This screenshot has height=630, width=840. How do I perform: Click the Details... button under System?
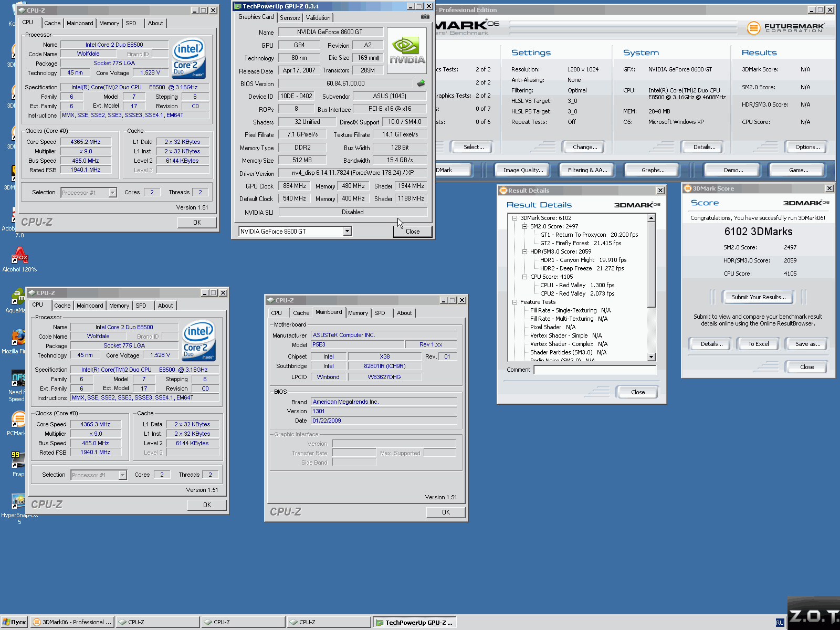click(x=704, y=147)
